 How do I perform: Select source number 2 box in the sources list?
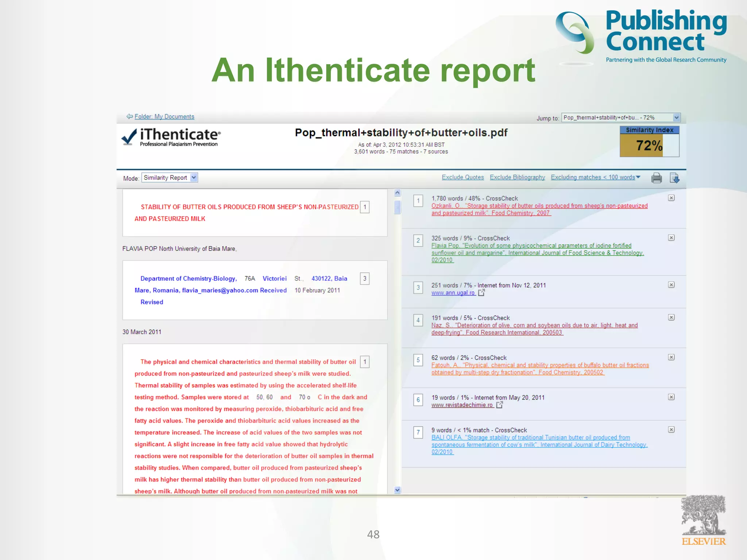418,241
